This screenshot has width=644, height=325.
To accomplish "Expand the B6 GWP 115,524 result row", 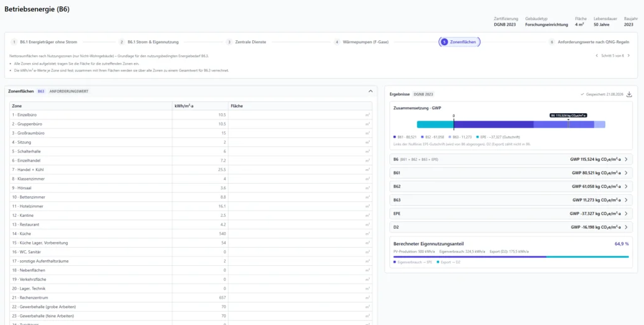I will click(x=511, y=159).
